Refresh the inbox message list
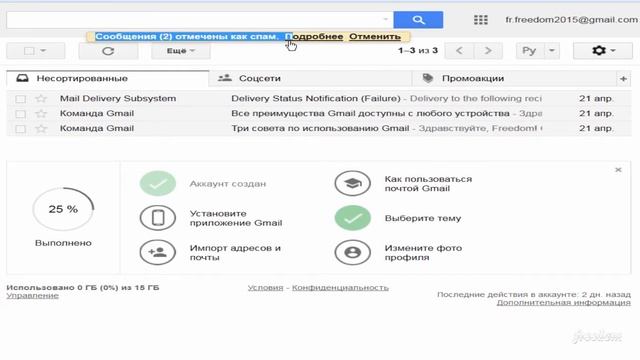 (x=108, y=51)
